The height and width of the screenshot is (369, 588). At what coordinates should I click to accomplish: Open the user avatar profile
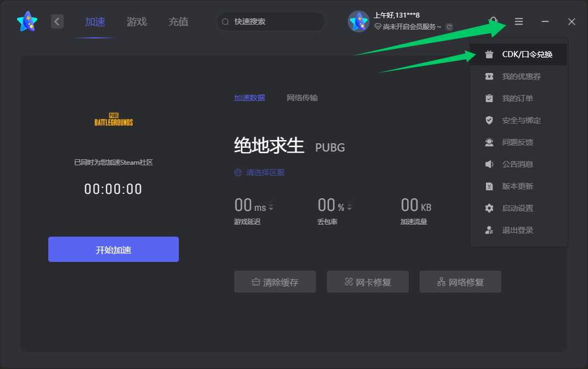point(359,21)
